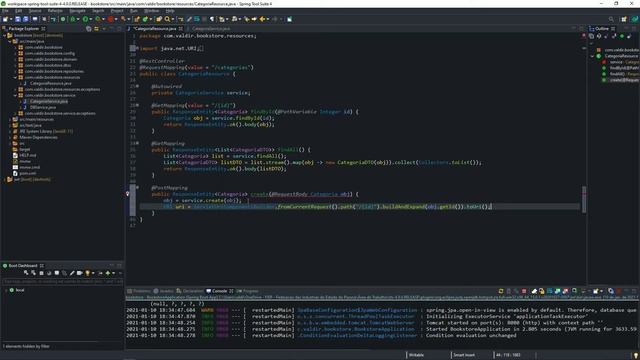Click the Stop icon in Boot Dashboard toolbar
This screenshot has width=640, height=360.
[x=41, y=273]
